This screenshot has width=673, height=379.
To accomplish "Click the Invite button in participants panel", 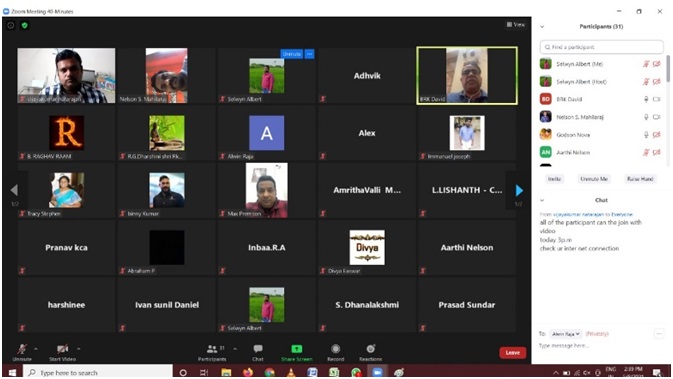I will coord(554,179).
